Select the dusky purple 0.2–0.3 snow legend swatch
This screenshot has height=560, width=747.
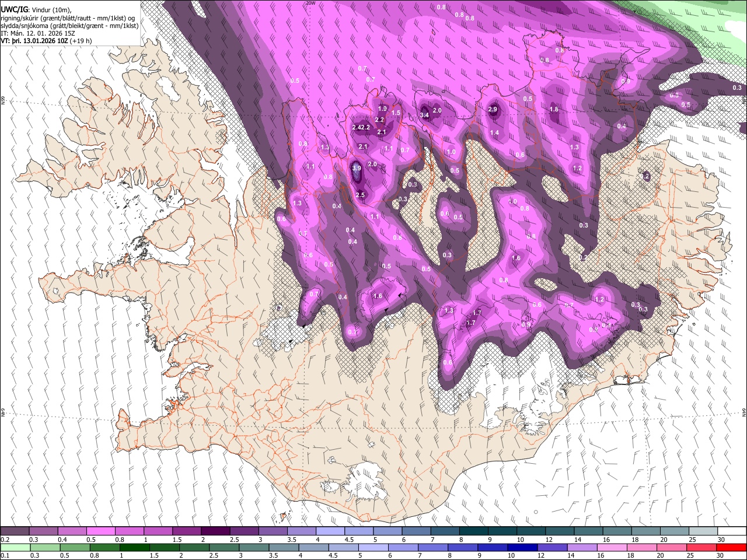15,531
